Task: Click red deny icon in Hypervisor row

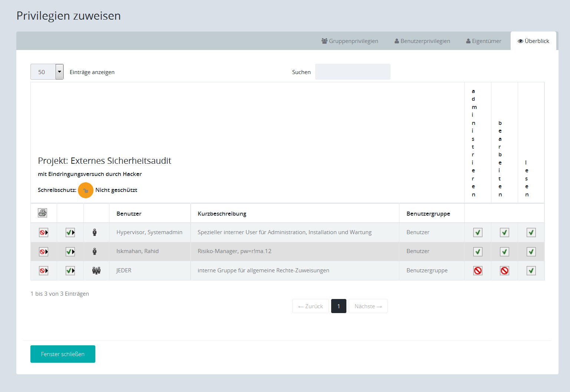Action: tap(44, 233)
